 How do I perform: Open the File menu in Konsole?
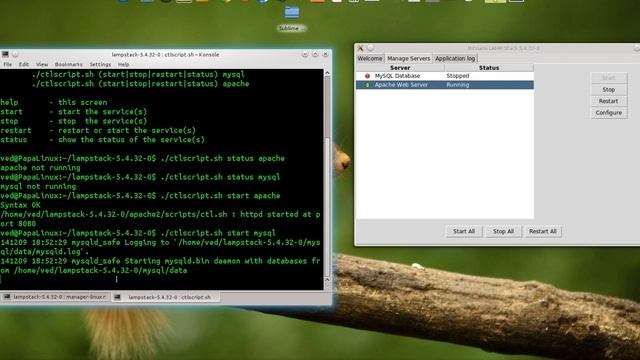click(8, 64)
